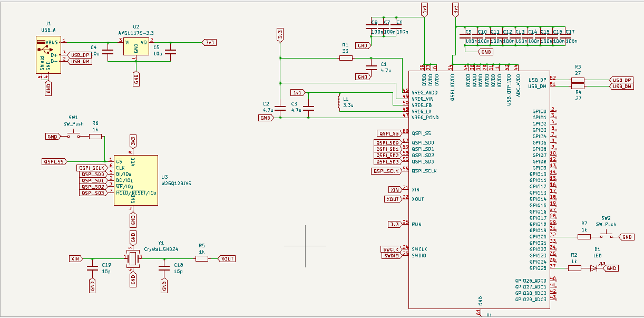Click 3v3 label at the RUN pin
Image resolution: width=644 pixels, height=318 pixels.
[x=395, y=224]
